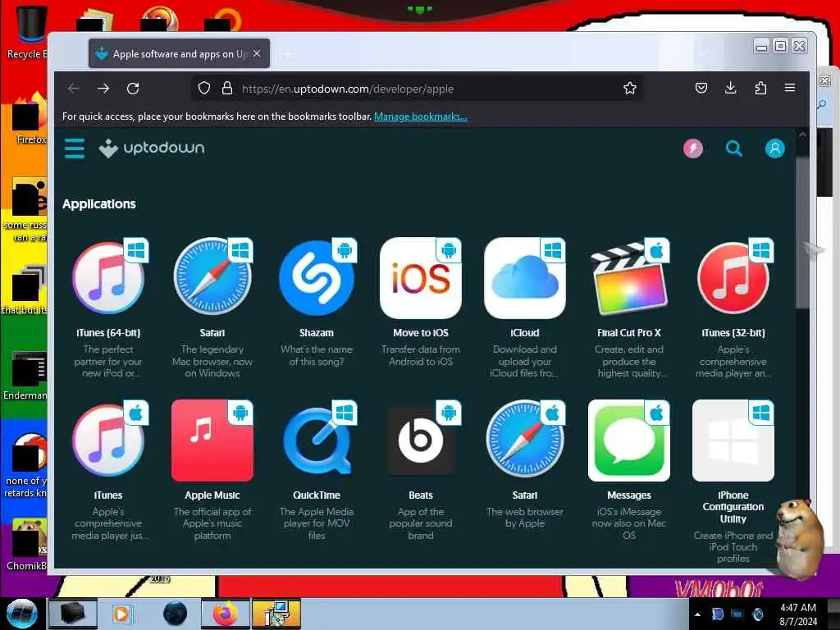Viewport: 840px width, 630px height.
Task: Open the Mac iTunes title link
Action: point(108,495)
